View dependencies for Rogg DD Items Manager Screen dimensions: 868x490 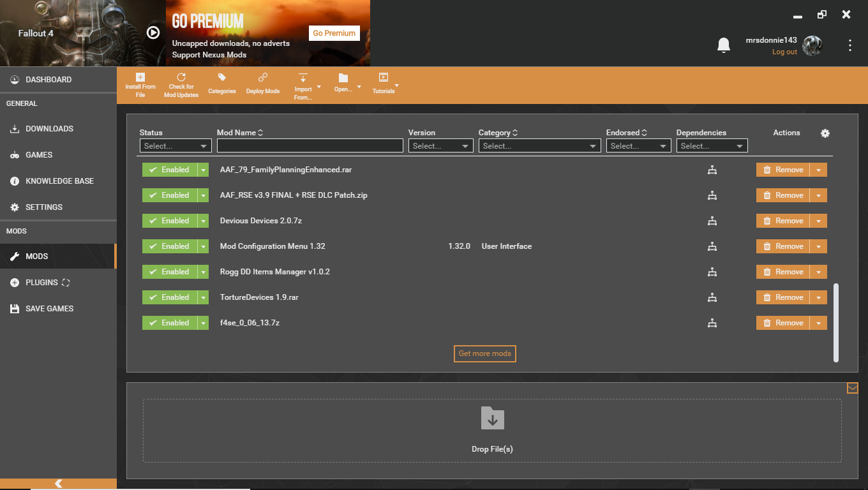(x=712, y=272)
